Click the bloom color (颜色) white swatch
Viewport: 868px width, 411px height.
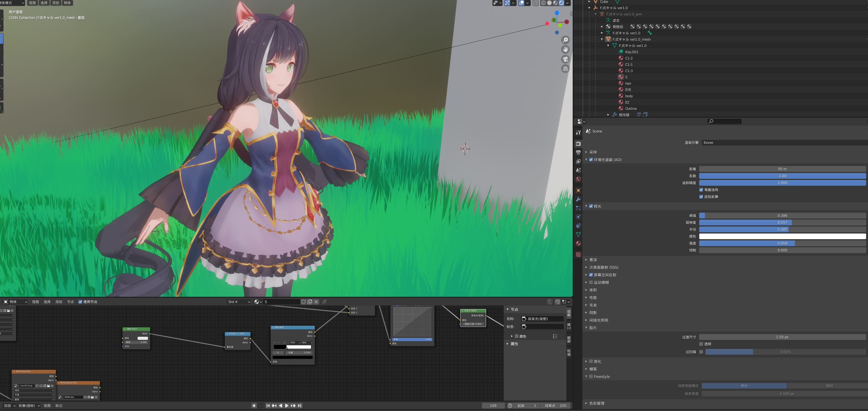tap(782, 236)
